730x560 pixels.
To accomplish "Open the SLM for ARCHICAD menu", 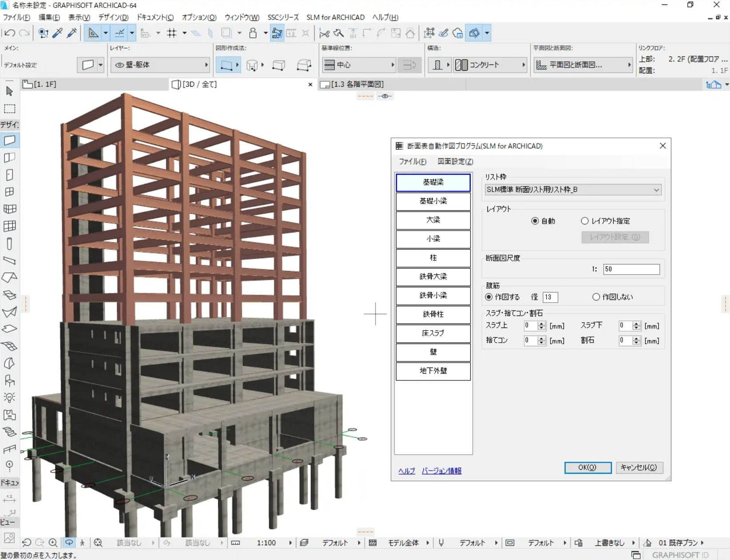I will 335,17.
